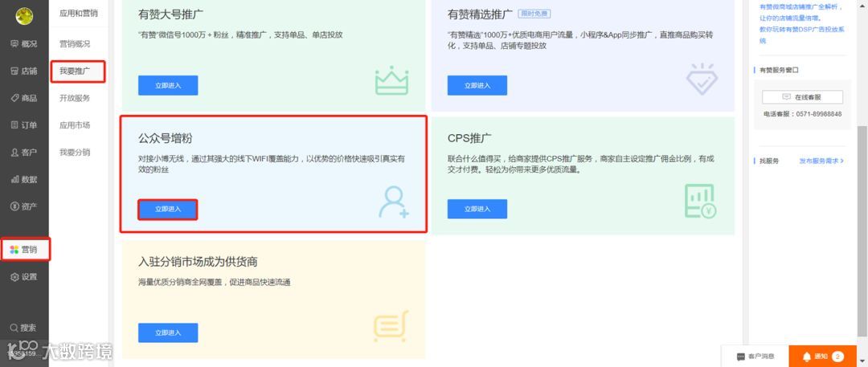Click the 入驻分销市场成为供货商 title

point(198,261)
